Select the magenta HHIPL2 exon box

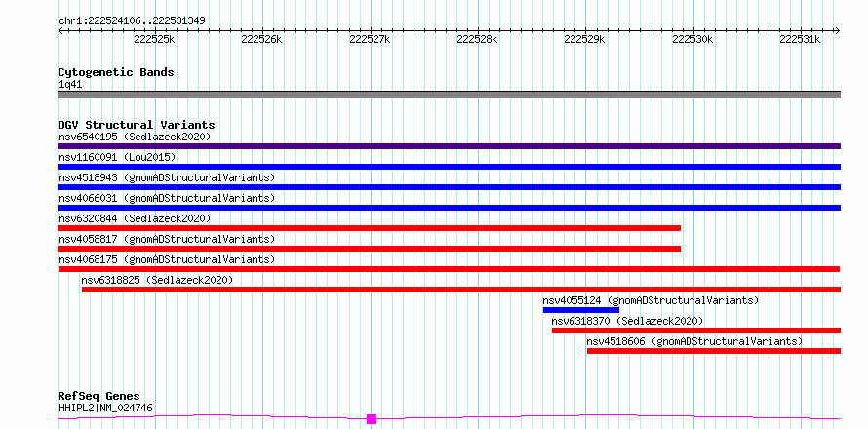[372, 419]
